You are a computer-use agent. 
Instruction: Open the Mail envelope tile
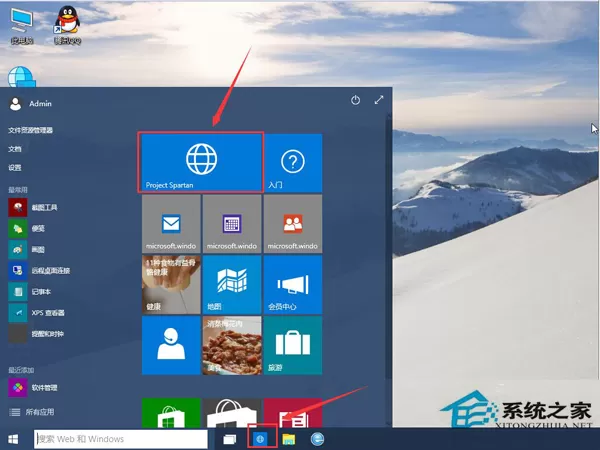point(171,224)
